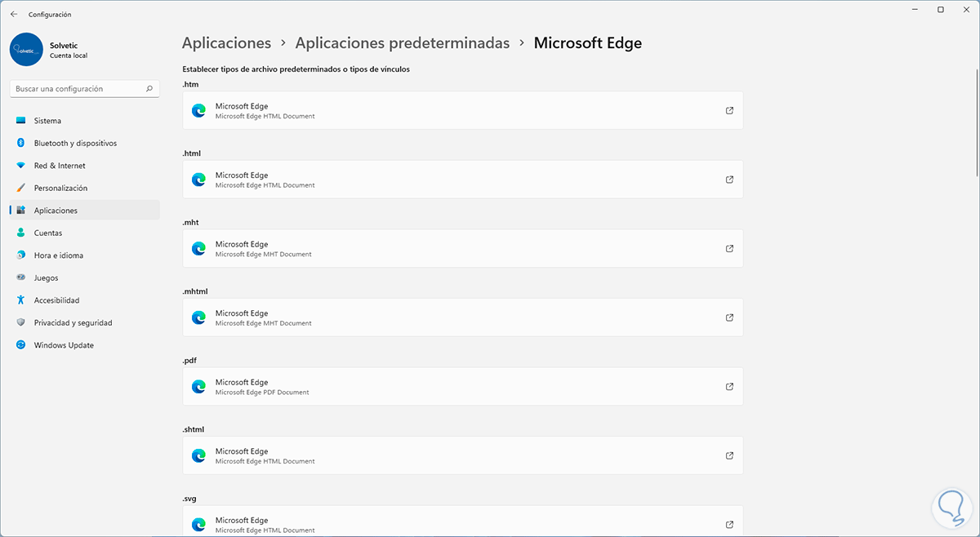The height and width of the screenshot is (537, 980).
Task: Go to Red & Internet settings
Action: [x=59, y=166]
